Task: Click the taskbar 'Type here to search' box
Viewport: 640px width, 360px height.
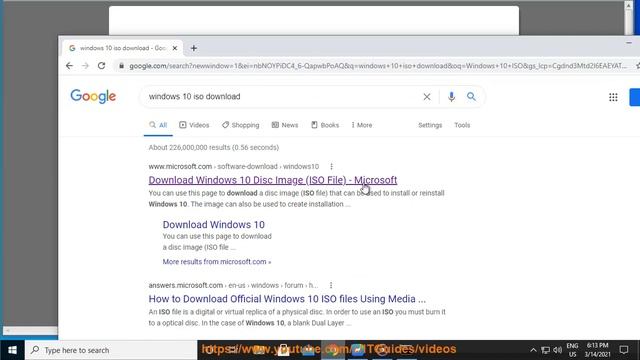Action: [x=111, y=350]
